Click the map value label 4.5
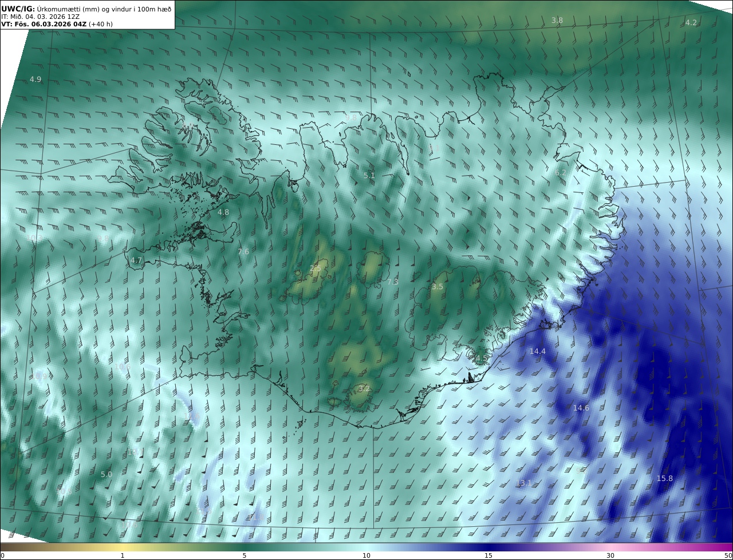Image resolution: width=733 pixels, height=560 pixels. [481, 358]
